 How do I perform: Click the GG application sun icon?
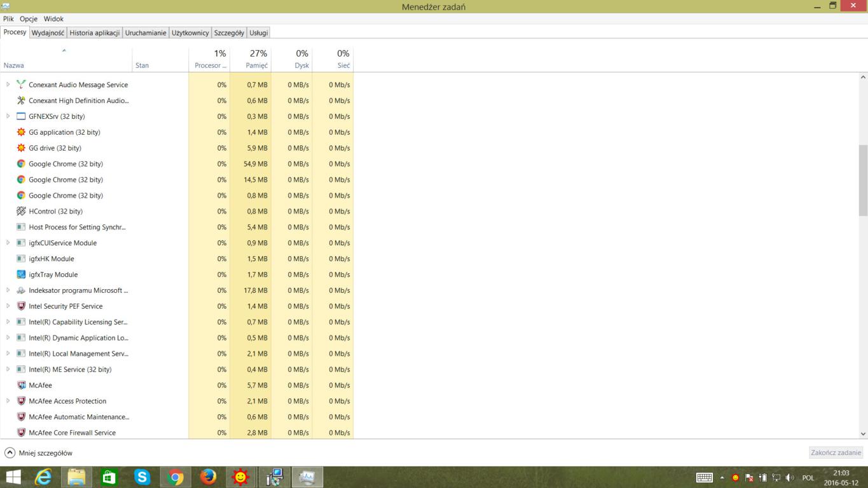(x=21, y=132)
